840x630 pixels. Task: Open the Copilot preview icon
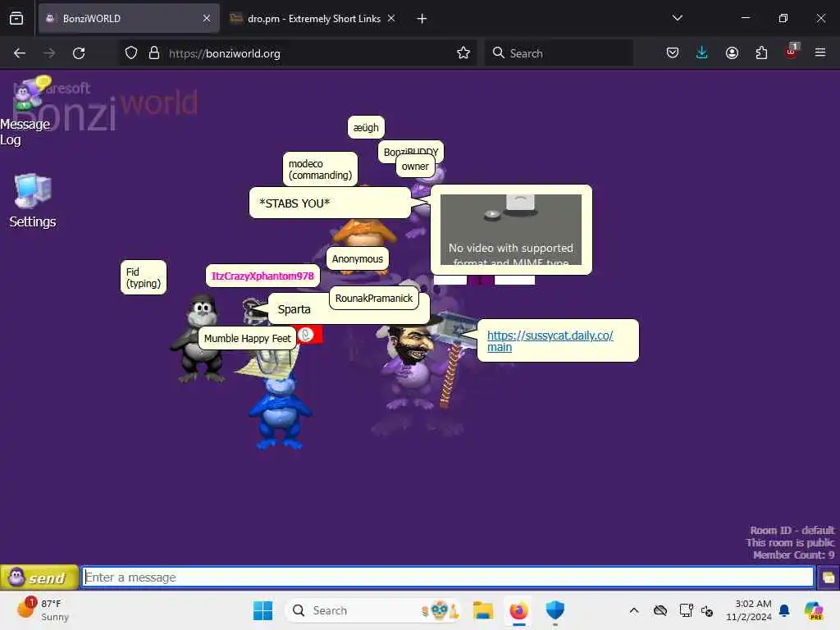click(815, 610)
